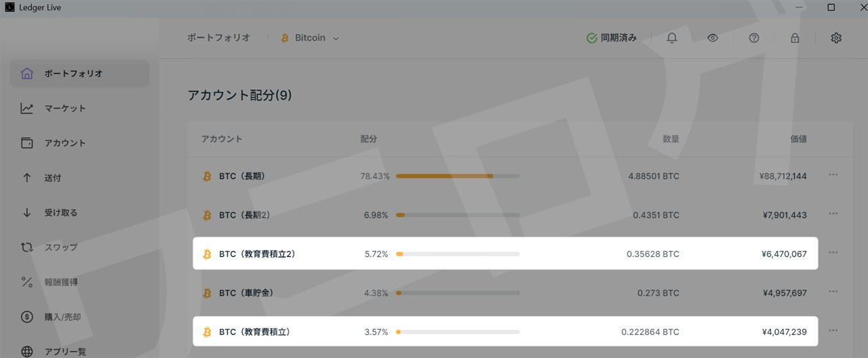
Task: Open 購入/売却 buy sell item
Action: pos(62,317)
